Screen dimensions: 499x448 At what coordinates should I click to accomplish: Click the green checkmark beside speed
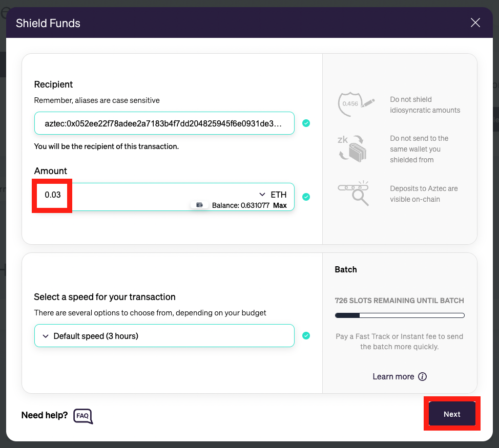[x=306, y=336]
